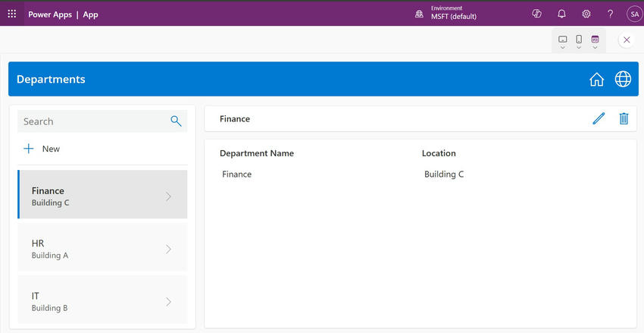Open HR row chevron

coord(168,249)
